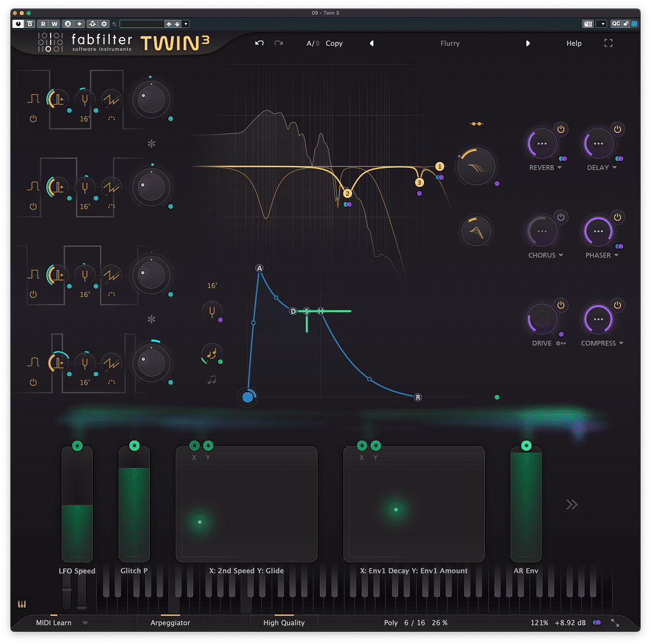This screenshot has height=644, width=651.
Task: Click the 26 % unison setting
Action: tap(440, 623)
